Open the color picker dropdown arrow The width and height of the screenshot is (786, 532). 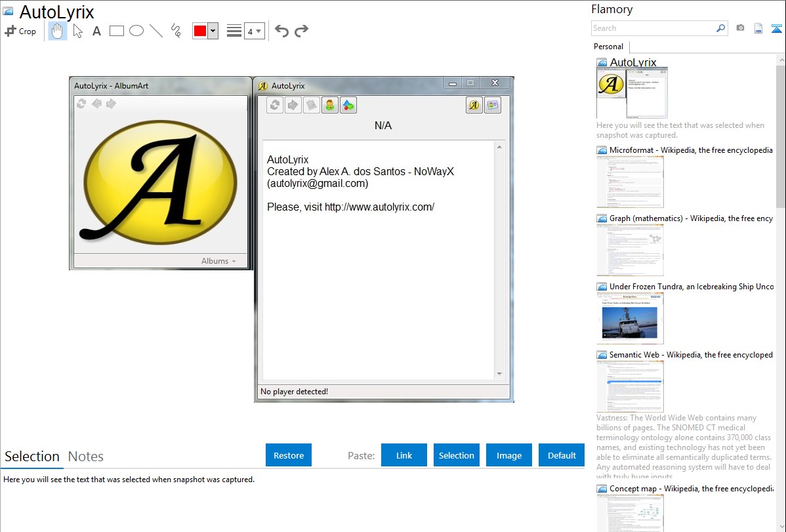coord(213,31)
